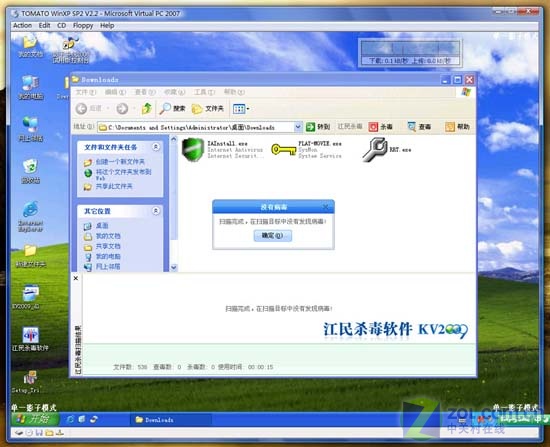The image size is (550, 447).
Task: Open the Action menu of Virtual PC
Action: coord(22,26)
